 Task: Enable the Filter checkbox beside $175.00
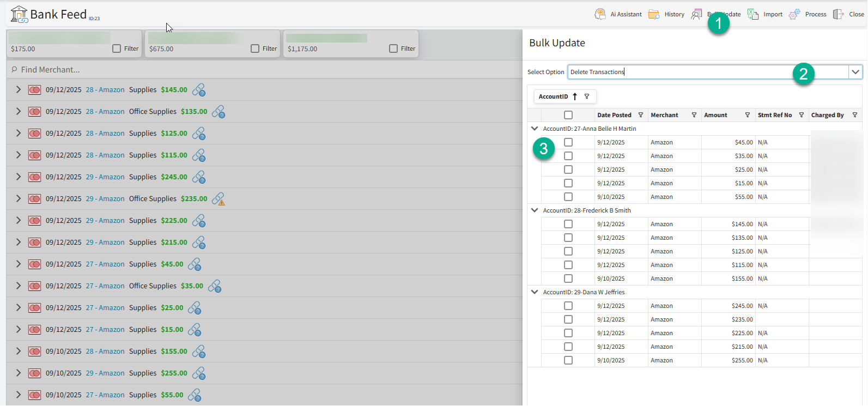[117, 49]
